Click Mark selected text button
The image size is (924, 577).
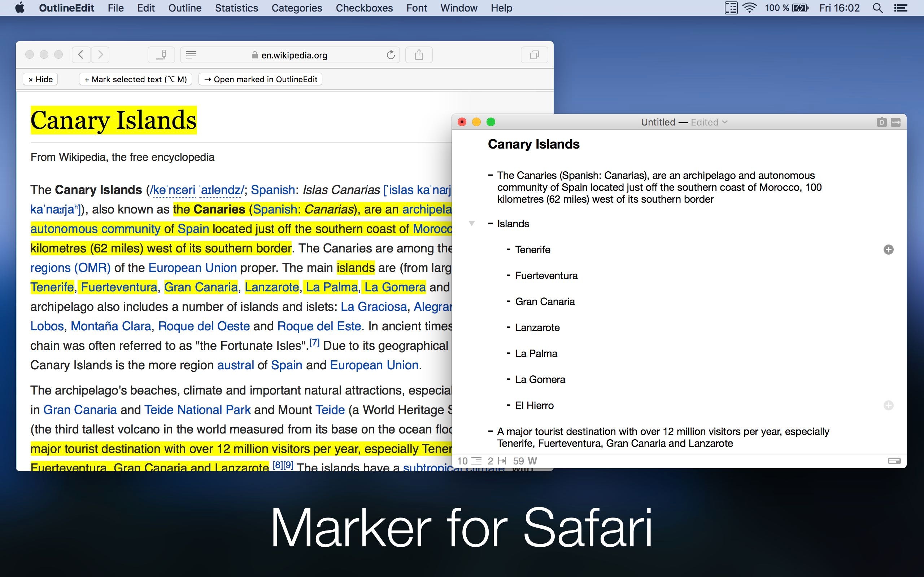(x=136, y=79)
